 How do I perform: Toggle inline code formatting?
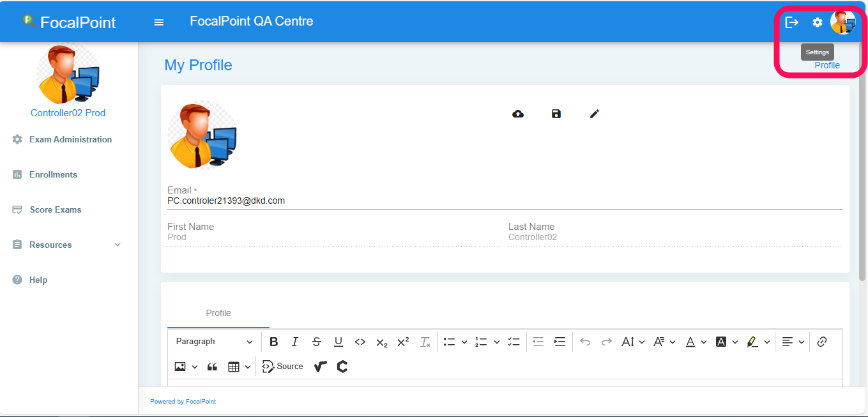pos(360,342)
